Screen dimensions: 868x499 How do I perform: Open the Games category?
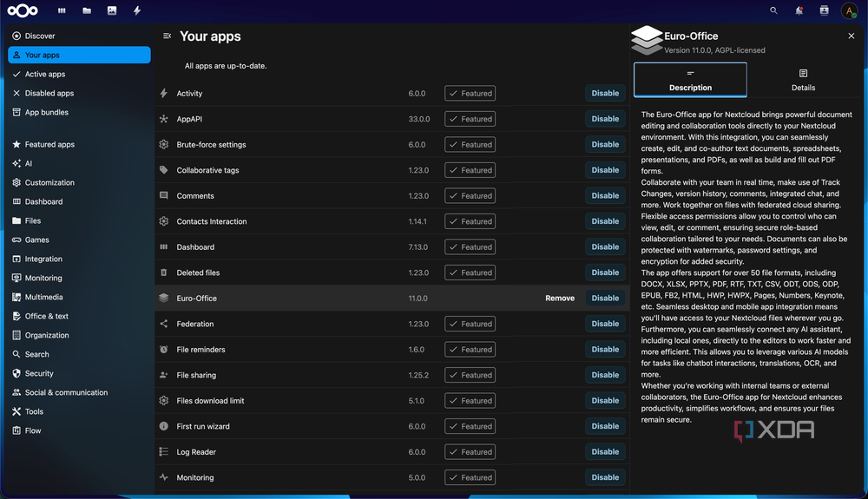[79, 240]
